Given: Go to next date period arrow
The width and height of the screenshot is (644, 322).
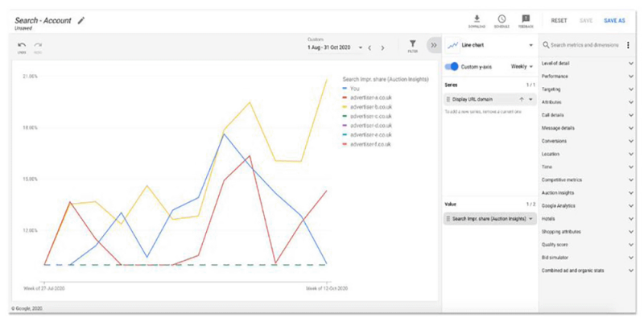Looking at the screenshot, I should [382, 47].
